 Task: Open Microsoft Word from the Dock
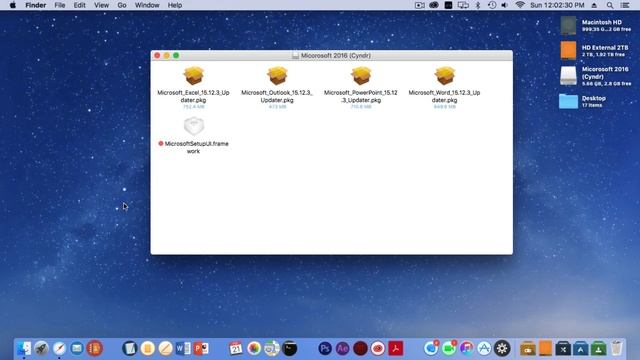click(x=183, y=348)
